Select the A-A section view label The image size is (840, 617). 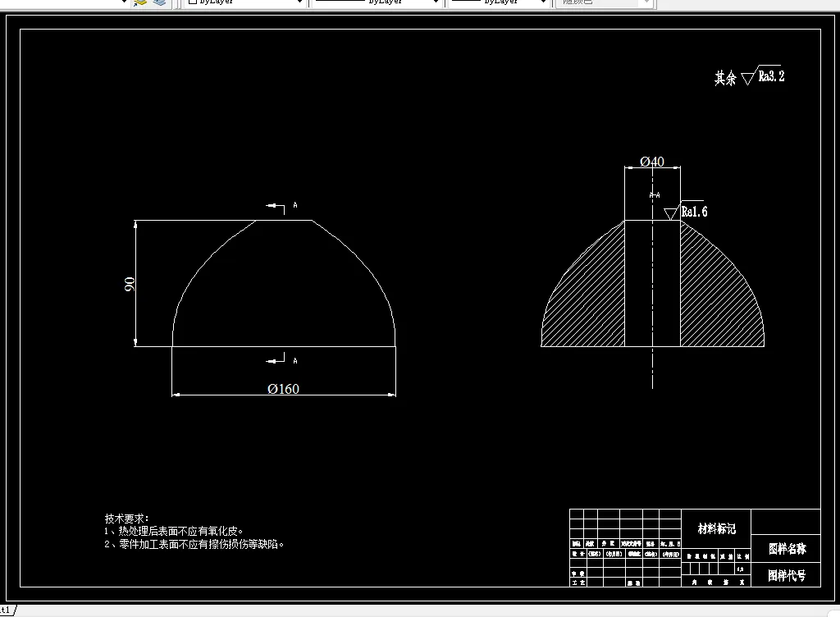(655, 195)
